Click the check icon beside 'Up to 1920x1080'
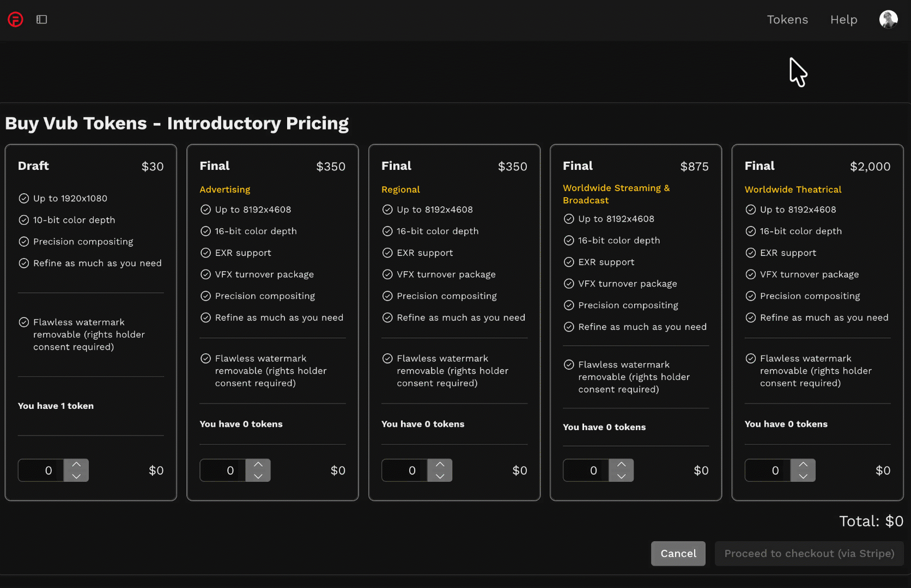 [x=24, y=198]
